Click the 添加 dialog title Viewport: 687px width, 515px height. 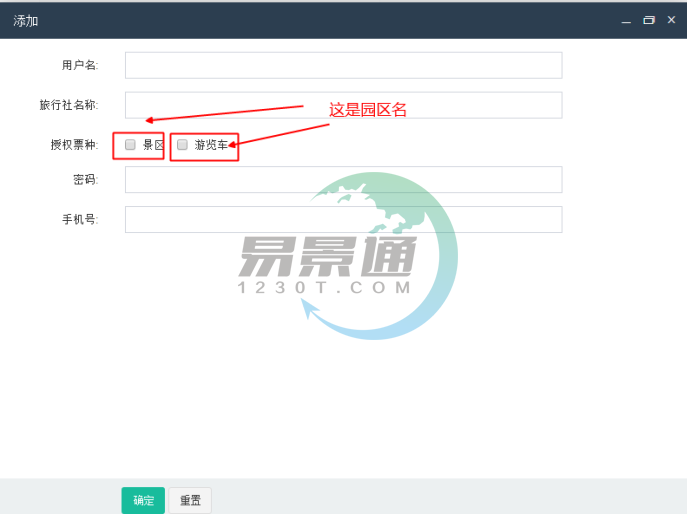[25, 21]
